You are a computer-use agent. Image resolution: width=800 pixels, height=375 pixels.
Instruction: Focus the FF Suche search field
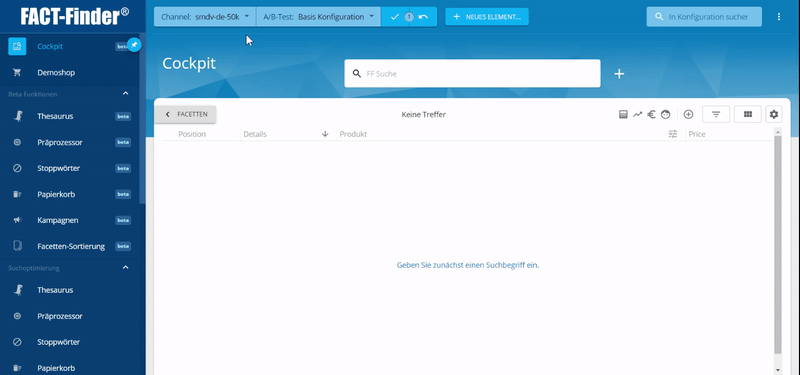pos(472,73)
